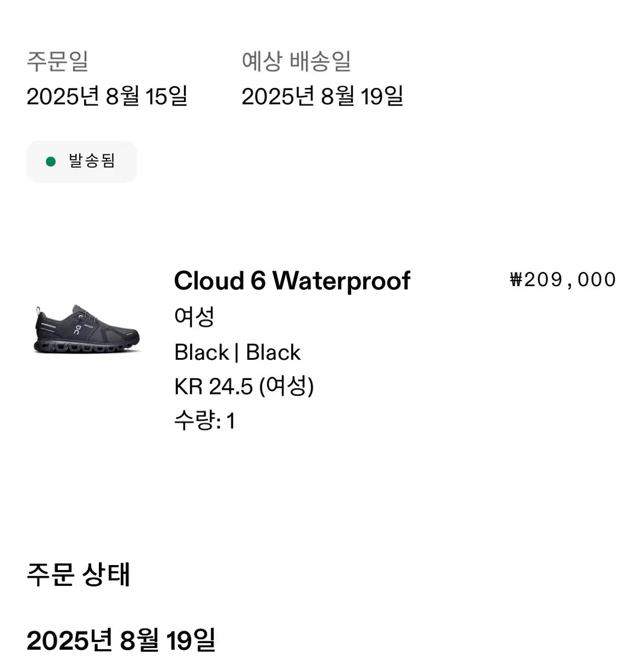Select the KR 24.5 size text
The image size is (644, 659).
213,387
